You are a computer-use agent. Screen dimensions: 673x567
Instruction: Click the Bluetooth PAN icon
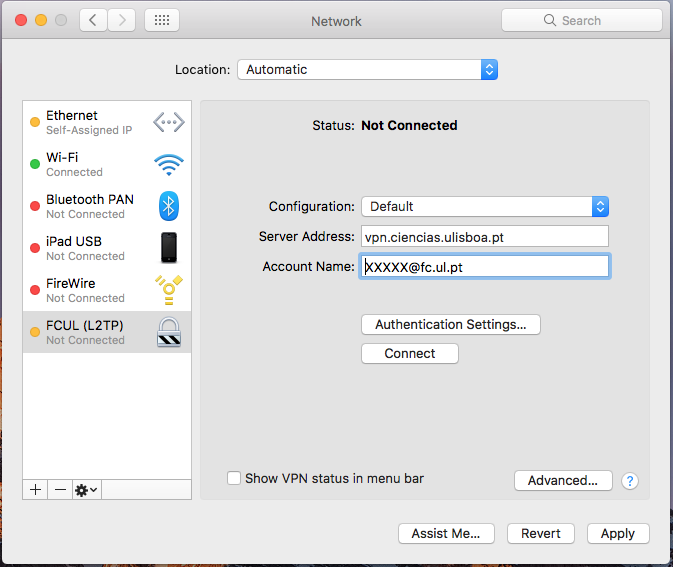pos(168,206)
